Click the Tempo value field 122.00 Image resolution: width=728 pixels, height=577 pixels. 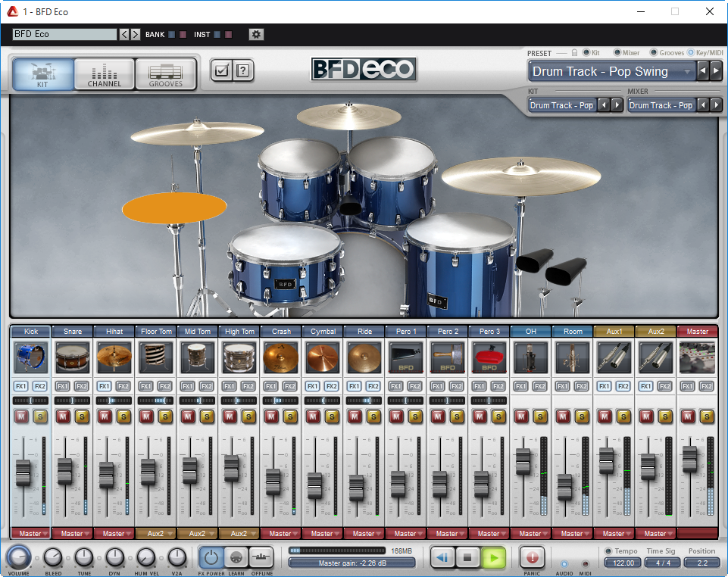(623, 563)
